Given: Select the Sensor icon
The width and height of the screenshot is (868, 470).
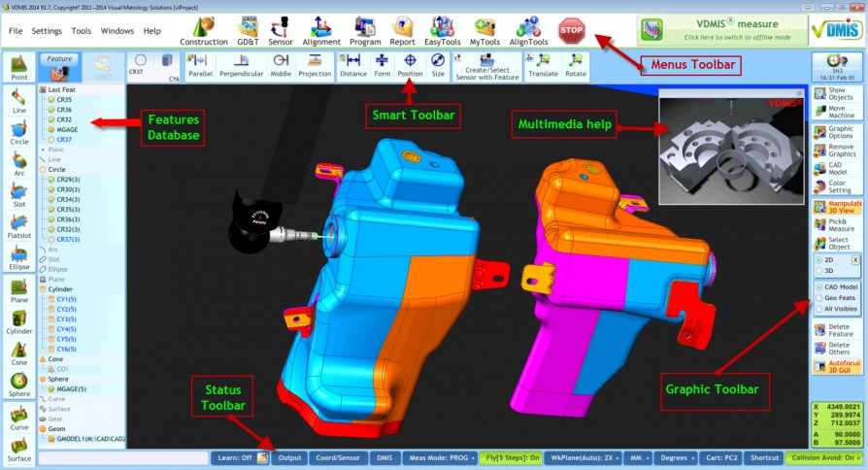Looking at the screenshot, I should coord(281,31).
